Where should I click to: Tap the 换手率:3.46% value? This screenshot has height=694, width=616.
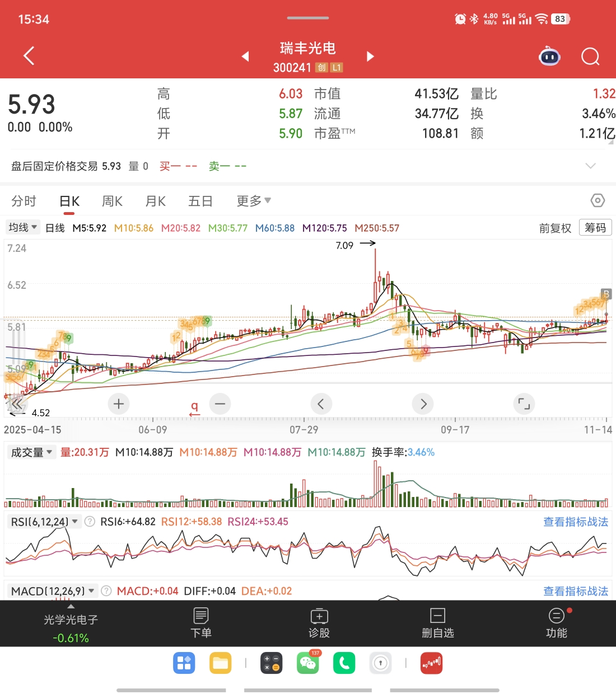coord(403,452)
